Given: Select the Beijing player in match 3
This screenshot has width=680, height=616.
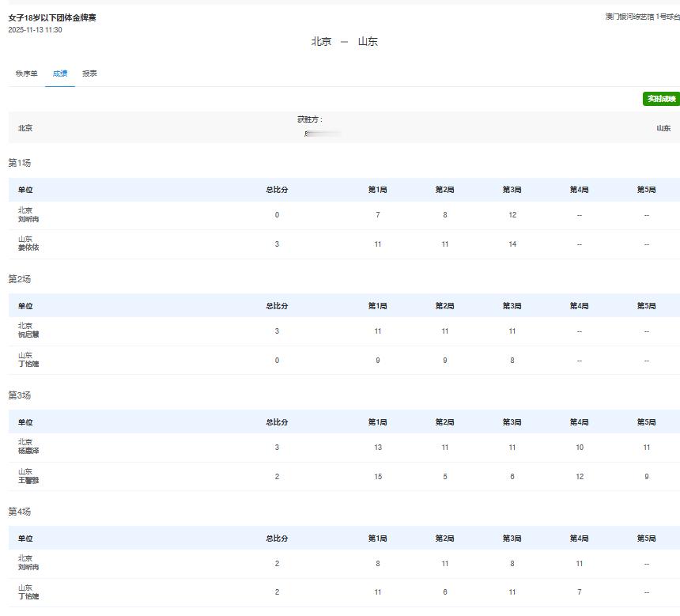Looking at the screenshot, I should (x=28, y=451).
